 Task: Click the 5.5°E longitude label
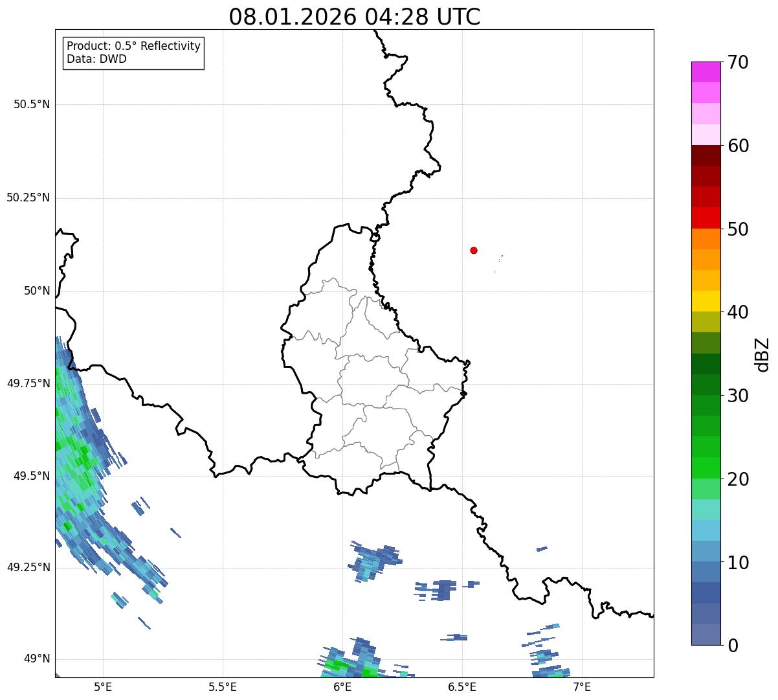(223, 686)
